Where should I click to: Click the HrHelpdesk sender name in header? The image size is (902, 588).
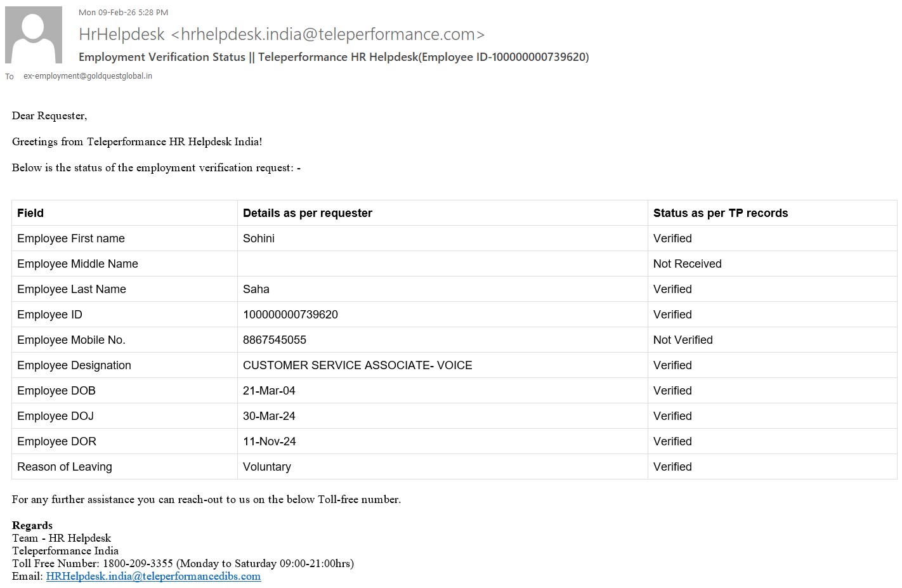point(122,34)
